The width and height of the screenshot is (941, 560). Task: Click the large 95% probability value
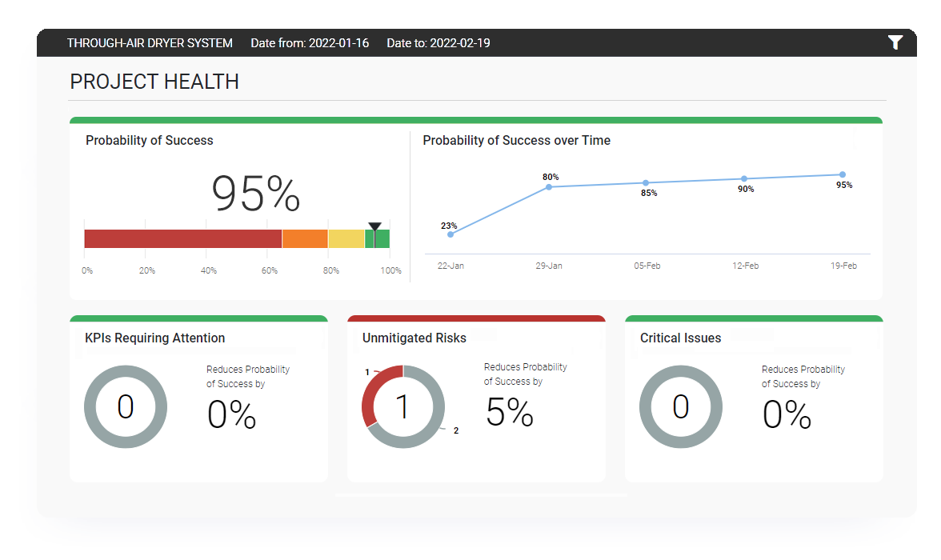click(x=255, y=194)
